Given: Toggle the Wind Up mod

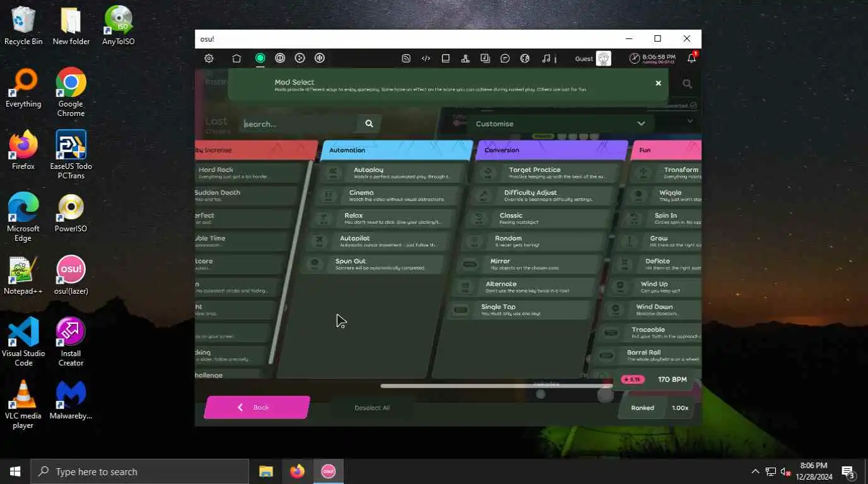Looking at the screenshot, I should [x=654, y=287].
